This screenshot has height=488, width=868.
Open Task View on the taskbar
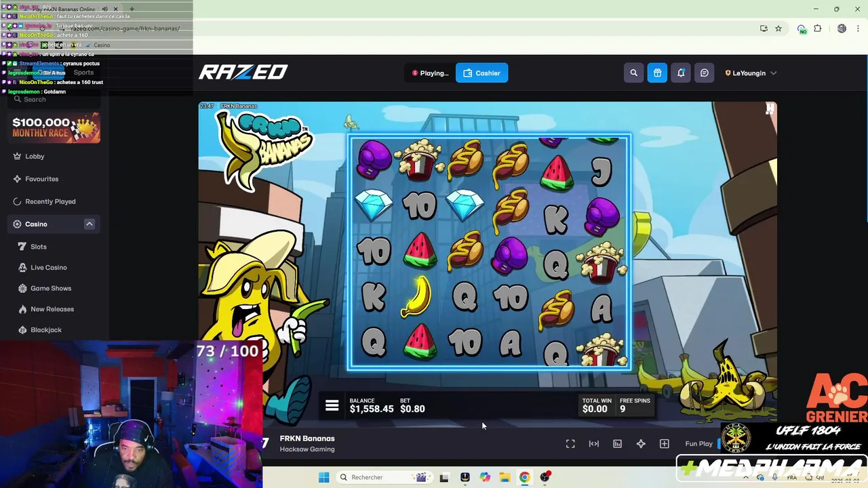444,477
